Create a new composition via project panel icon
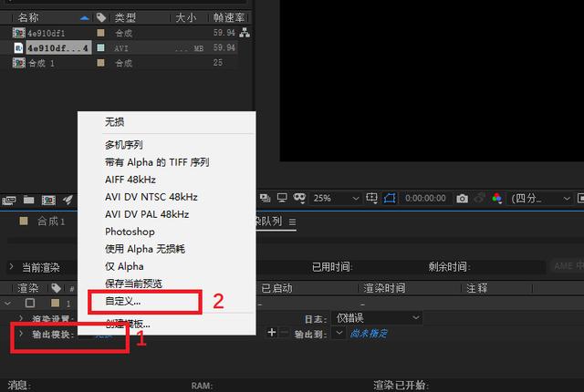Image resolution: width=584 pixels, height=392 pixels. 48,200
